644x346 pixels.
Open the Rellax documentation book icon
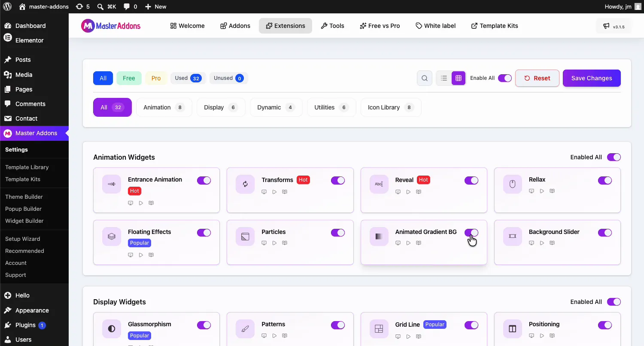tap(552, 191)
